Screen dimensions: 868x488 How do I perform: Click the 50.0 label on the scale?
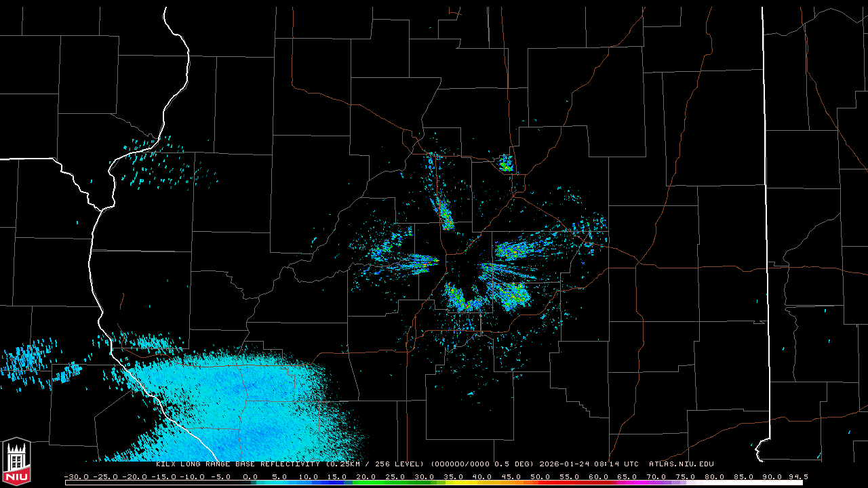click(x=540, y=476)
